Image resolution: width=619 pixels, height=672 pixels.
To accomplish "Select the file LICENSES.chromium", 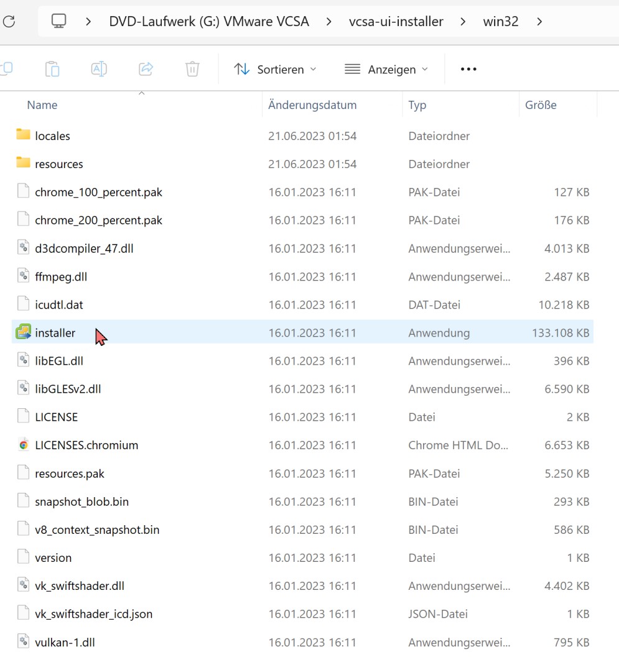I will (86, 446).
